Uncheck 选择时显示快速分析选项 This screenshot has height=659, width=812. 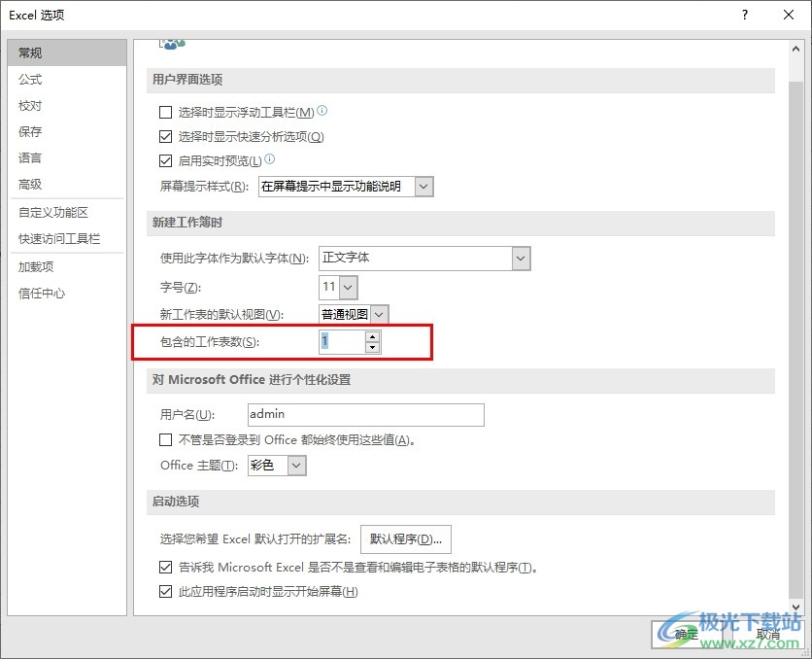[166, 137]
